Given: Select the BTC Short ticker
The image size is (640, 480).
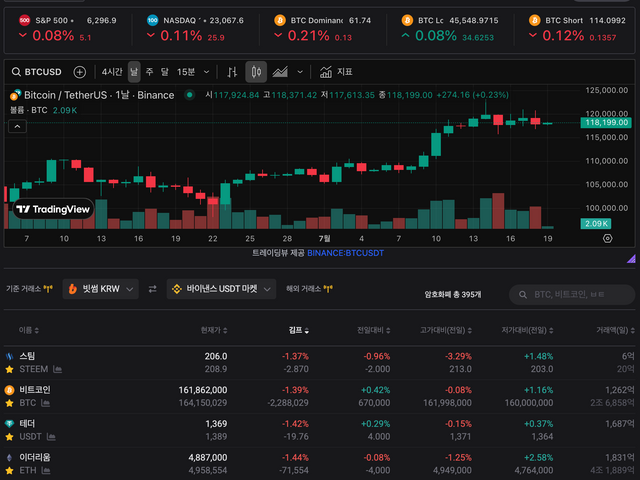Looking at the screenshot, I should tap(577, 29).
